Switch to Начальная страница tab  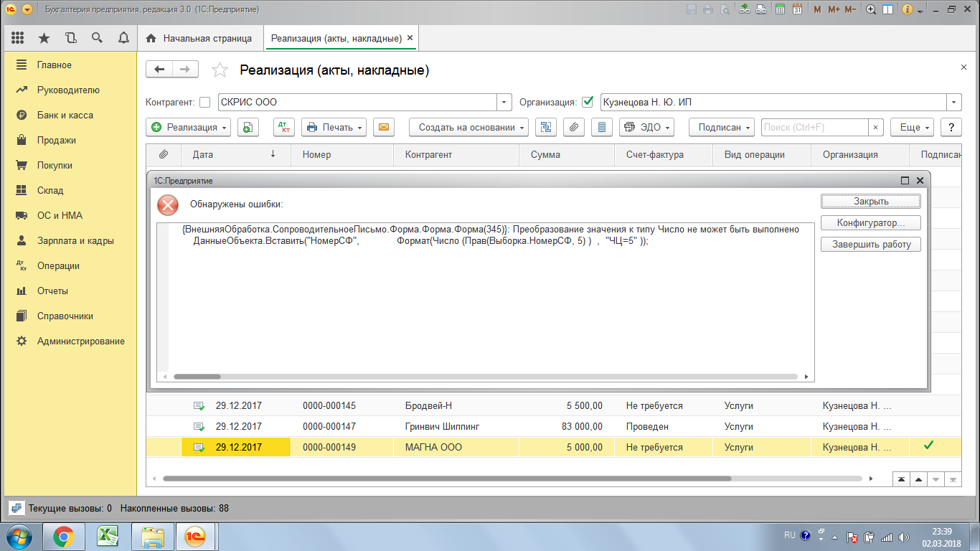199,38
